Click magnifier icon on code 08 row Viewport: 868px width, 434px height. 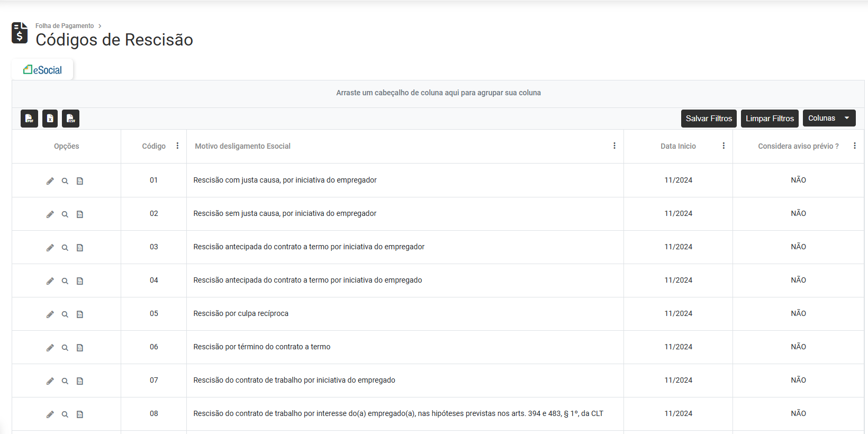tap(65, 414)
